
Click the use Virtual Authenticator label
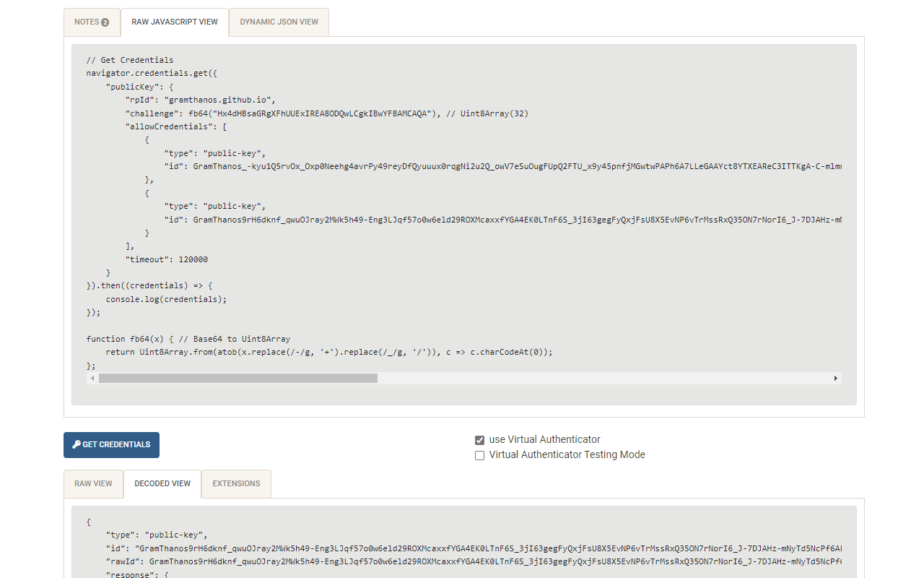(x=545, y=440)
